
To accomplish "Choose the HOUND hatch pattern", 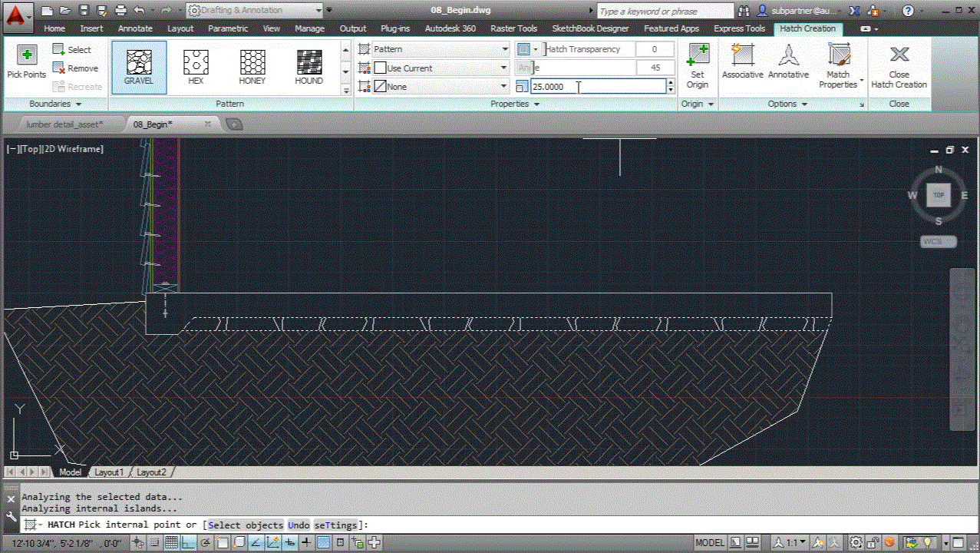I will pos(309,67).
